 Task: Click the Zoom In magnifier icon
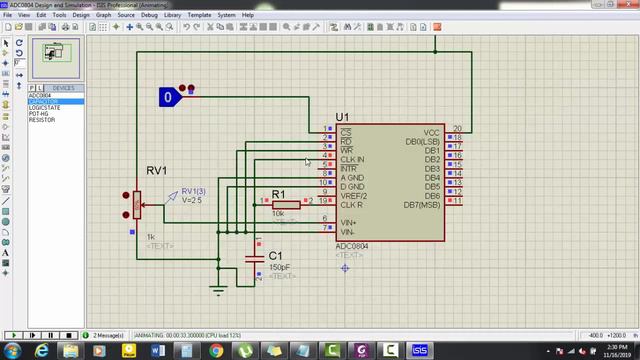click(x=140, y=27)
